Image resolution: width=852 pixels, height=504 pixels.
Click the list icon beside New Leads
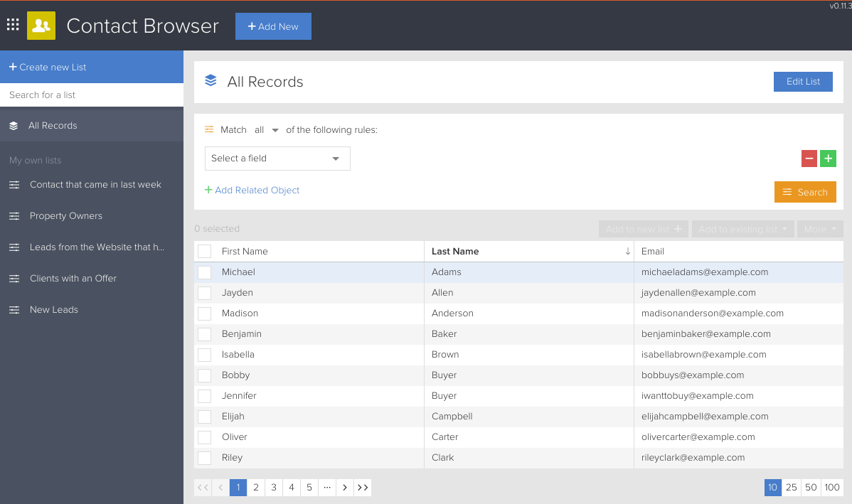[14, 309]
